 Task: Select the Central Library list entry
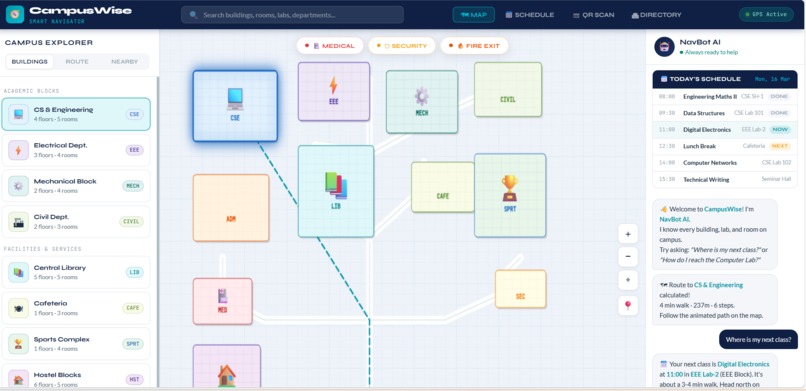click(x=76, y=272)
